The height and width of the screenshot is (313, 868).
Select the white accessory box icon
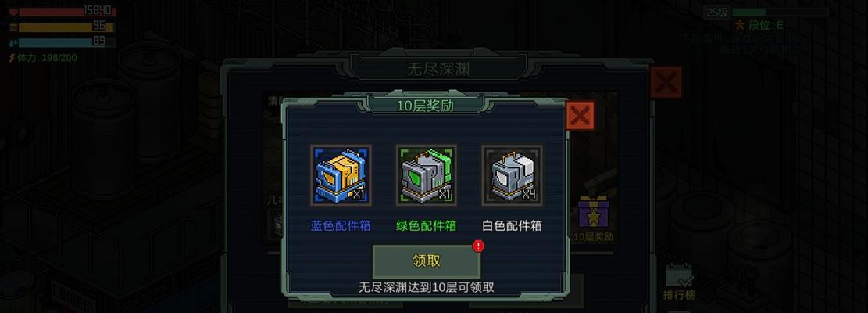512,175
